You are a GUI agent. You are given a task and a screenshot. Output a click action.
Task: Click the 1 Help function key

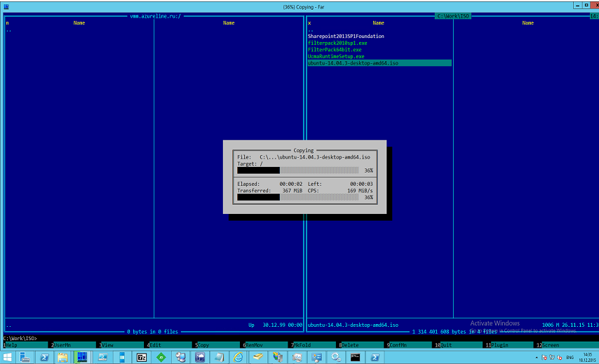(25, 345)
